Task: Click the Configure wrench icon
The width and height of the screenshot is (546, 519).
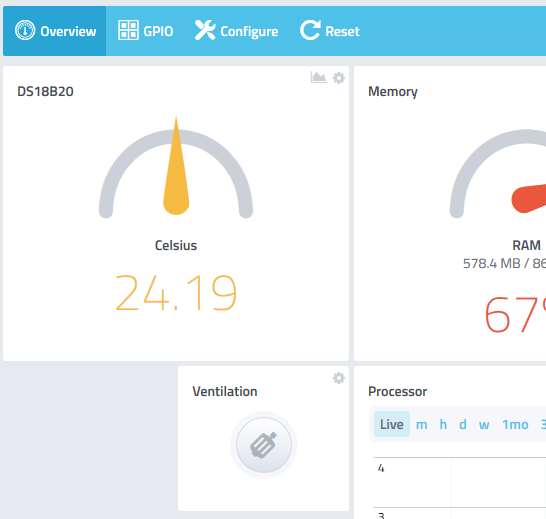Action: [205, 30]
